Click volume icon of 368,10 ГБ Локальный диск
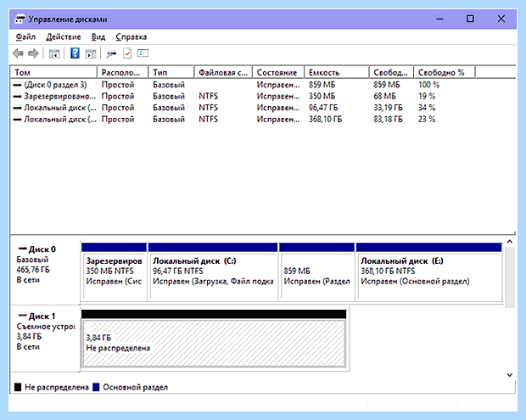The height and width of the screenshot is (420, 526). click(x=17, y=119)
